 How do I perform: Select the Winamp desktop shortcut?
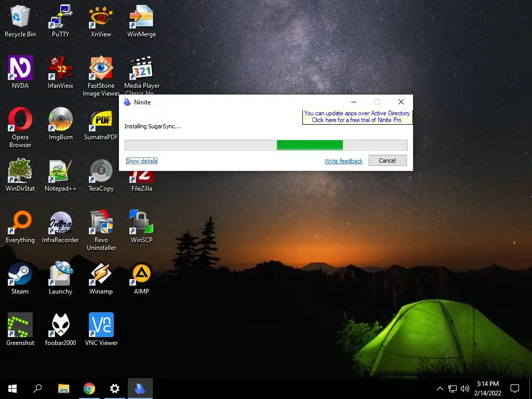click(101, 278)
